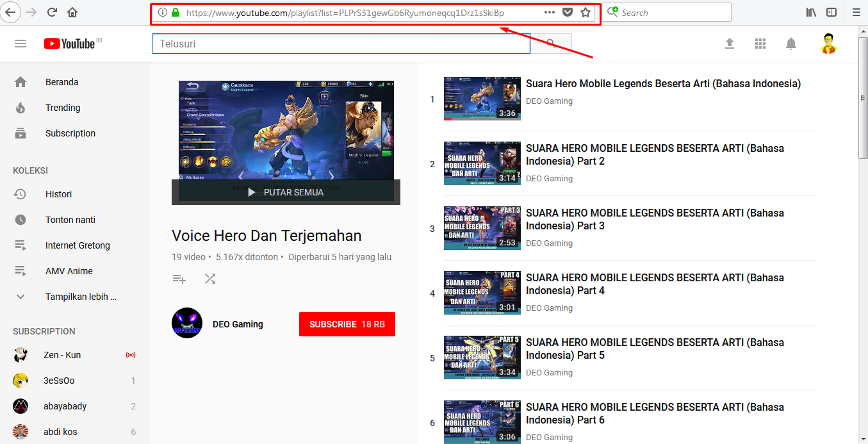This screenshot has width=868, height=444.
Task: Bookmark this page with the star icon
Action: 585,12
